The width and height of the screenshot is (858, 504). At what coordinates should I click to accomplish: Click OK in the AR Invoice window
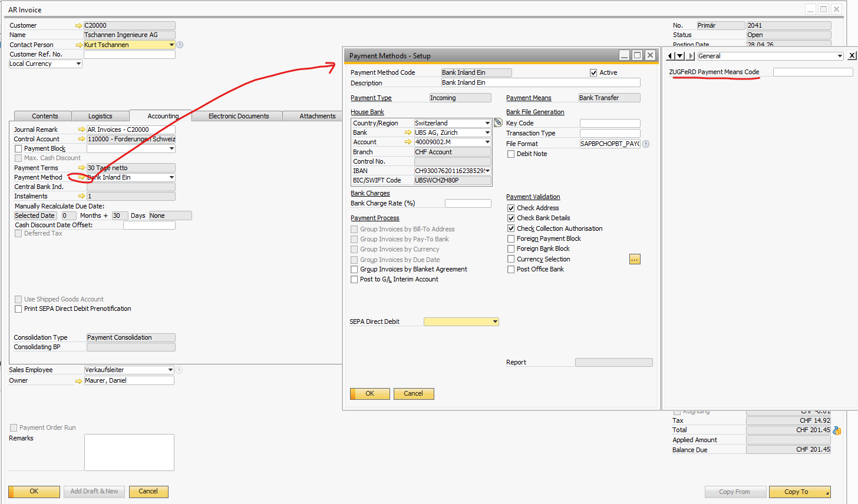[x=34, y=492]
